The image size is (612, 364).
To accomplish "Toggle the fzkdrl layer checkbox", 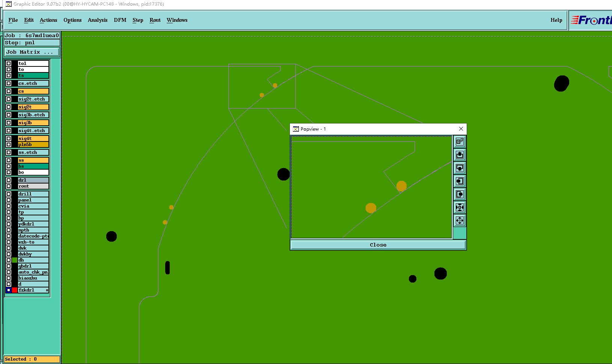I will pos(9,290).
